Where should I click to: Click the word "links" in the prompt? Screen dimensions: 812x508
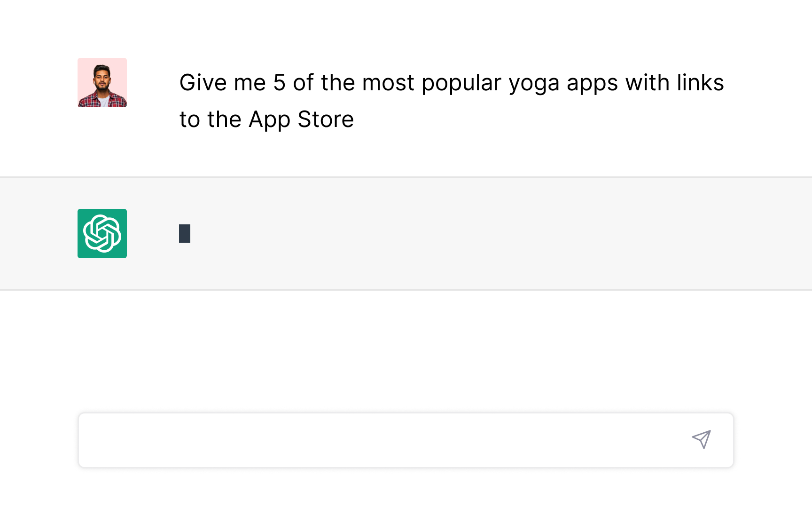point(700,83)
